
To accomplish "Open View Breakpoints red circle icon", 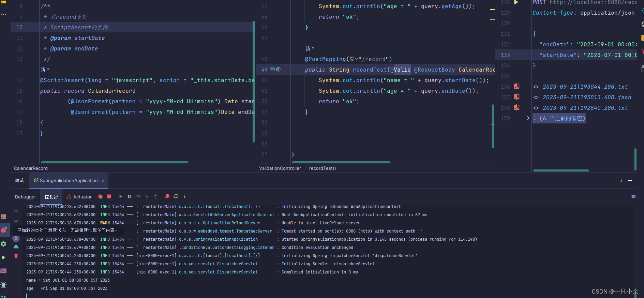I will (167, 196).
